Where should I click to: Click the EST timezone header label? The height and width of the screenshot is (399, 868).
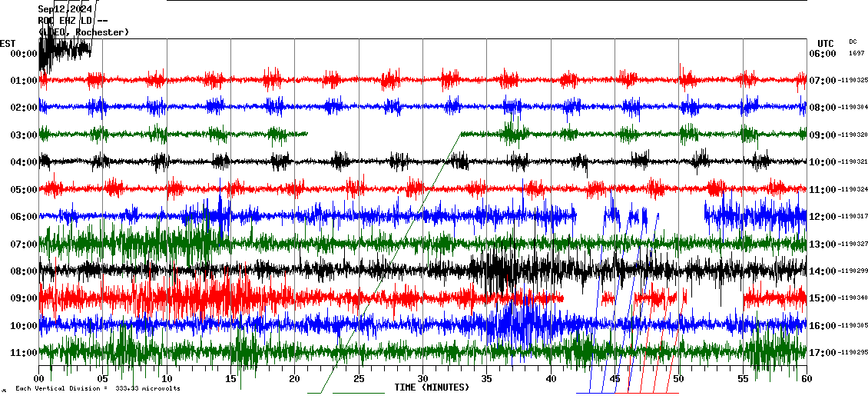tap(8, 43)
